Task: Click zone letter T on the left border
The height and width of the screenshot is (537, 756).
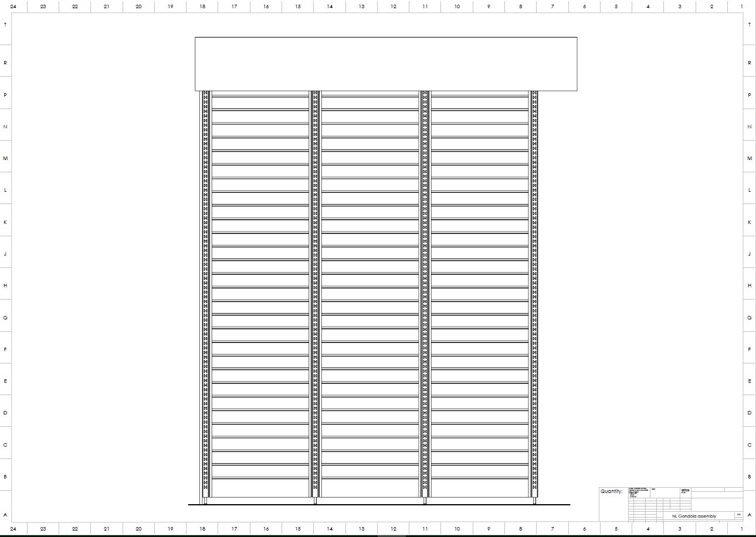Action: 5,25
